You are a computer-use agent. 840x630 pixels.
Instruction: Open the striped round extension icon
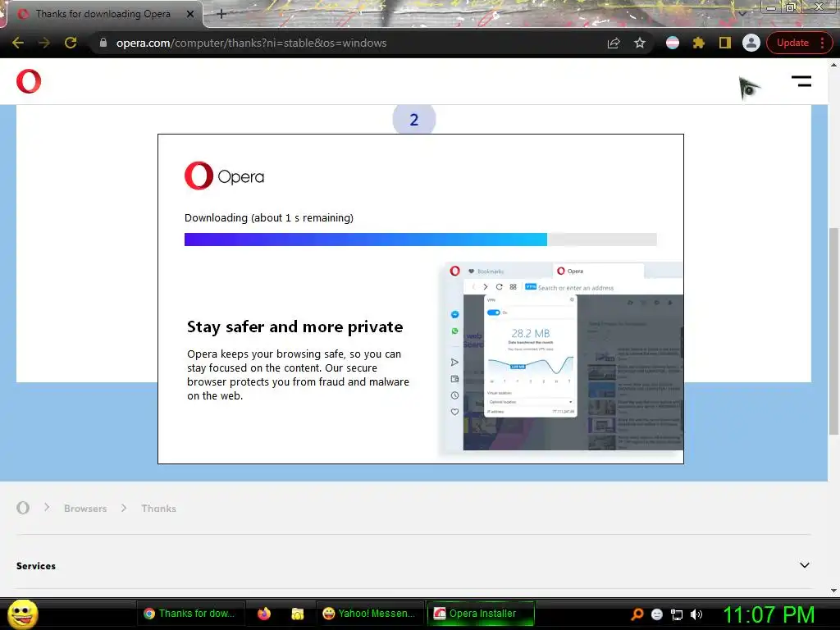[x=673, y=43]
